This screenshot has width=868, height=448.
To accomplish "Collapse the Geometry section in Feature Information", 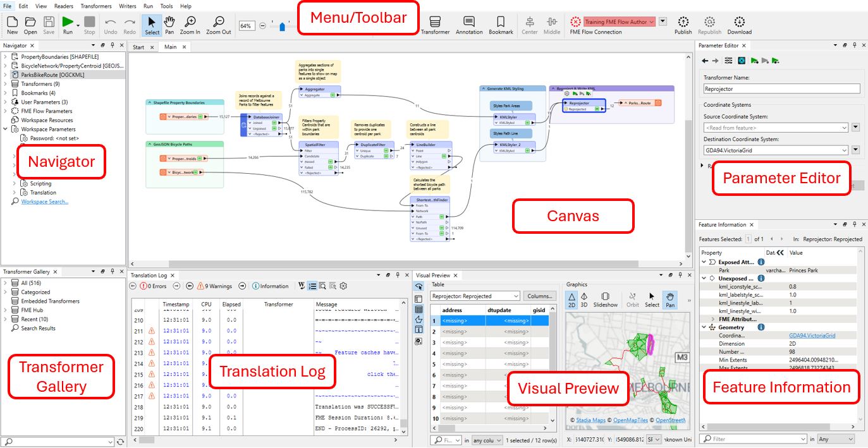I will coord(705,327).
